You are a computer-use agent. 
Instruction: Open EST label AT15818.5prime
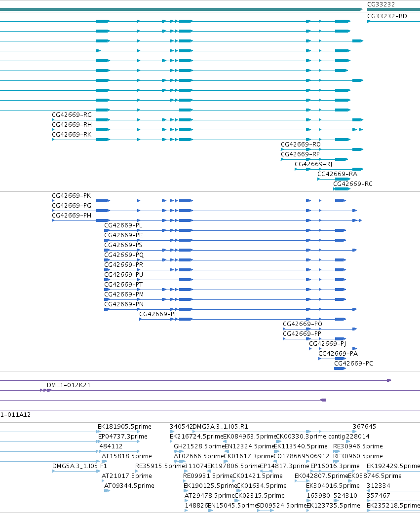(127, 456)
